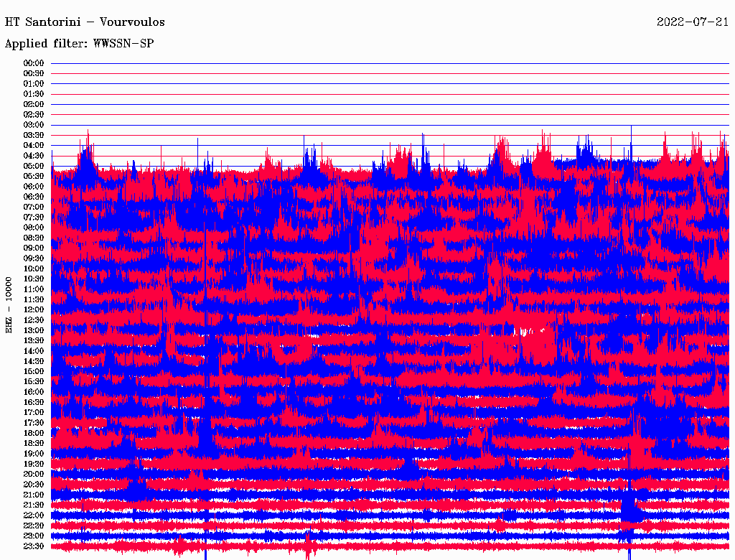Click the 02:30 time label
Viewport: 735px width, 560px height.
click(34, 114)
